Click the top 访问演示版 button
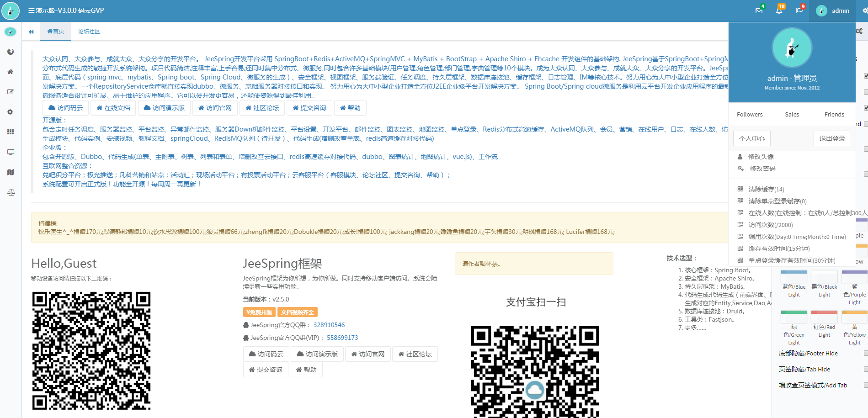868x418 pixels. [x=164, y=108]
